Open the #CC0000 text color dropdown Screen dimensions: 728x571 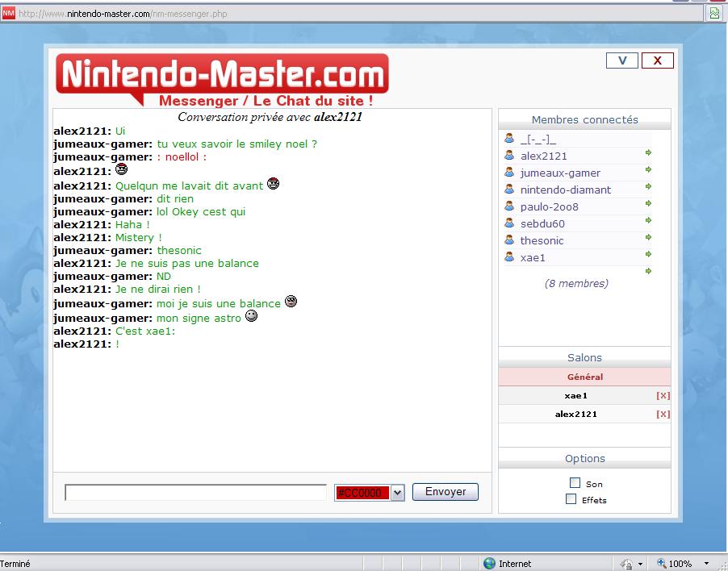397,493
